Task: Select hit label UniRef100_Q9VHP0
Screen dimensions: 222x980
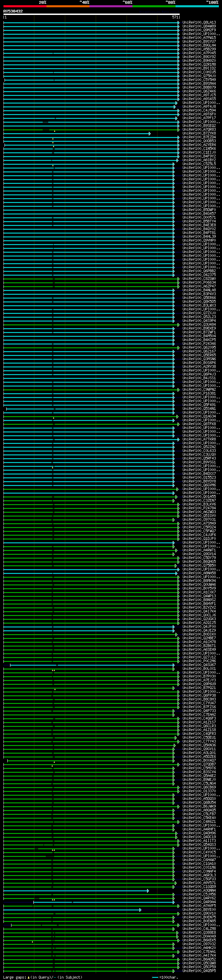Action: tap(199, 240)
